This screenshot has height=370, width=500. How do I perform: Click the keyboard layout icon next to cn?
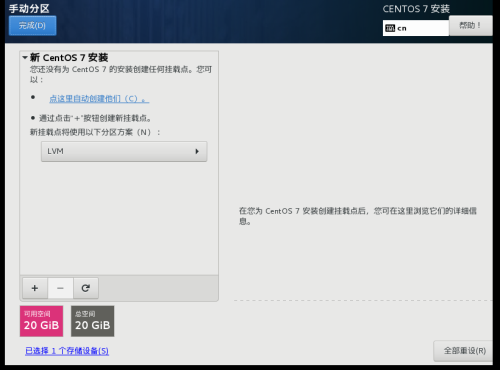click(390, 28)
